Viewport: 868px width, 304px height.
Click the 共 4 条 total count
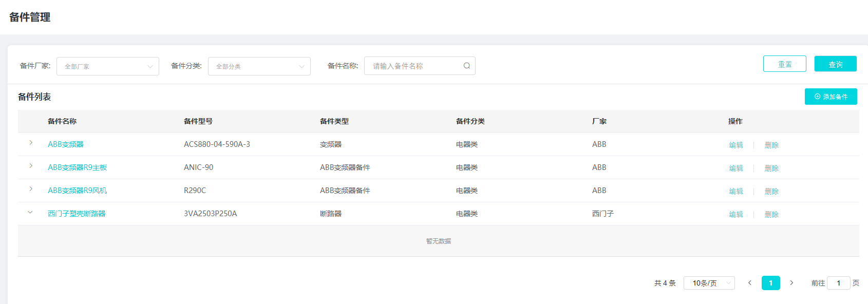[665, 283]
